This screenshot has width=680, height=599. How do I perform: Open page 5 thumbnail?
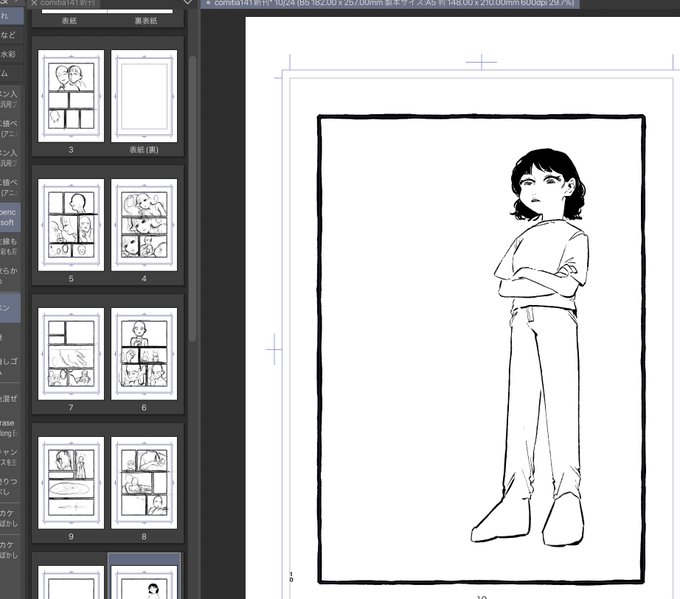click(x=71, y=225)
